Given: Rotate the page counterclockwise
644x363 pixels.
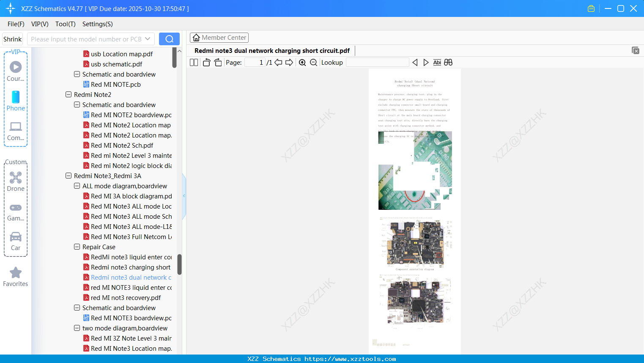Looking at the screenshot, I should click(x=207, y=63).
